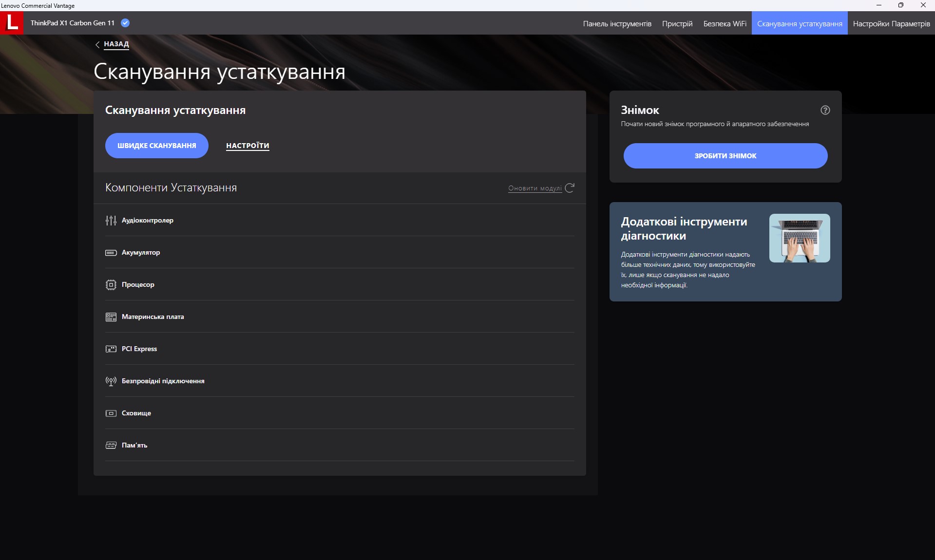Go back using the Назад link
935x560 pixels.
pos(116,44)
